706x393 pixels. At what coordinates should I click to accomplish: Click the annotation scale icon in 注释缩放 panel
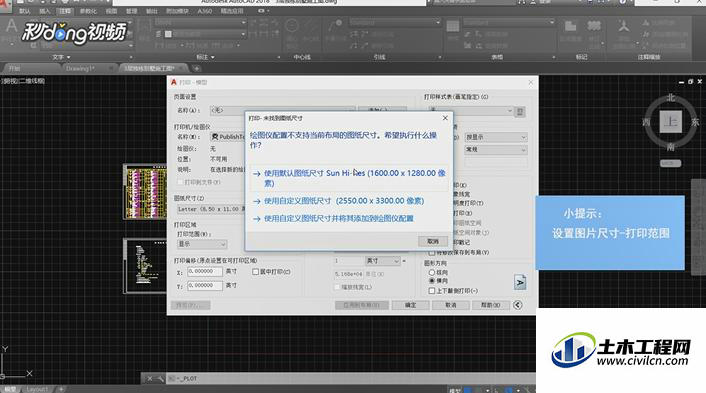[624, 27]
